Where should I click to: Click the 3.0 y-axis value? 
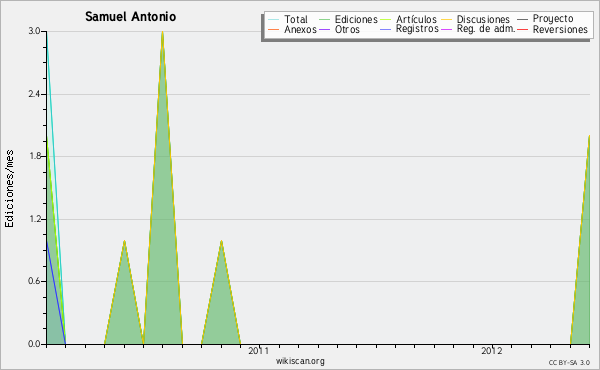[x=34, y=31]
